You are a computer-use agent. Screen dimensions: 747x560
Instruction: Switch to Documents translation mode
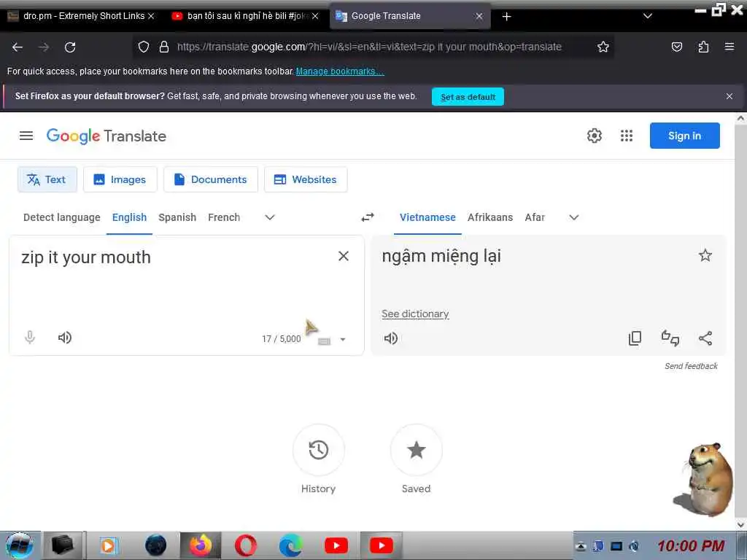[211, 179]
